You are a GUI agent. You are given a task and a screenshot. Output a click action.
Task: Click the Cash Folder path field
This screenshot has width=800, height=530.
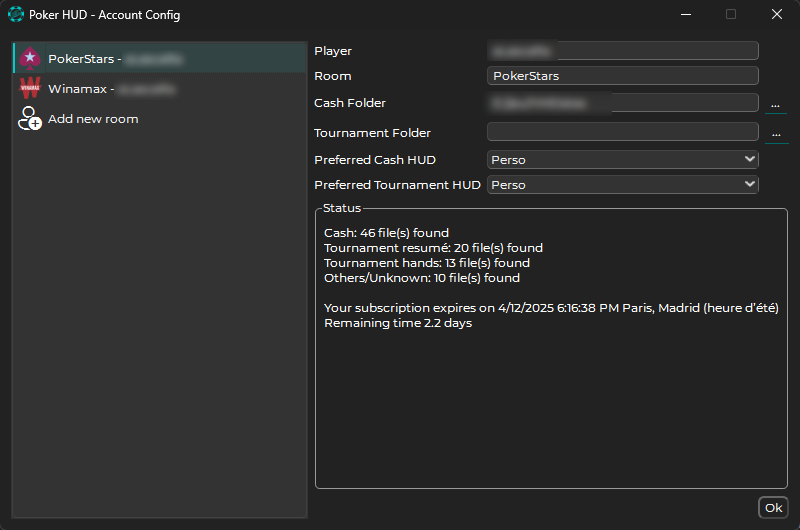pos(622,103)
